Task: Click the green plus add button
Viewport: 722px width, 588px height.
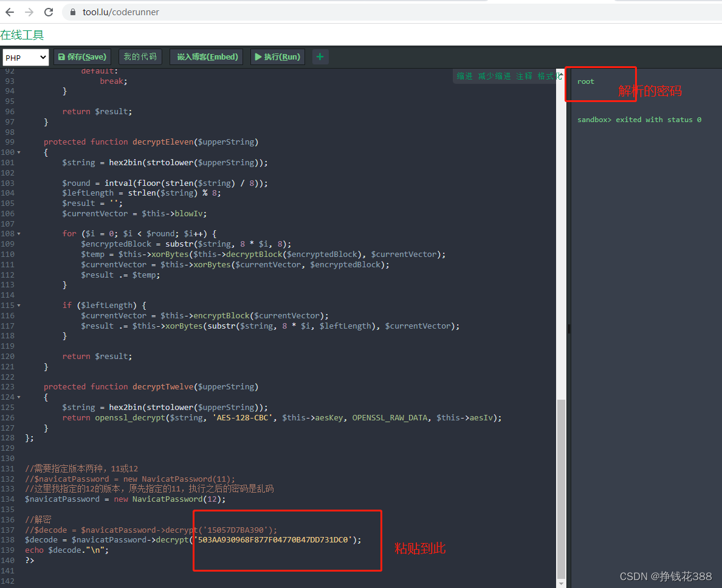Action: pos(320,56)
